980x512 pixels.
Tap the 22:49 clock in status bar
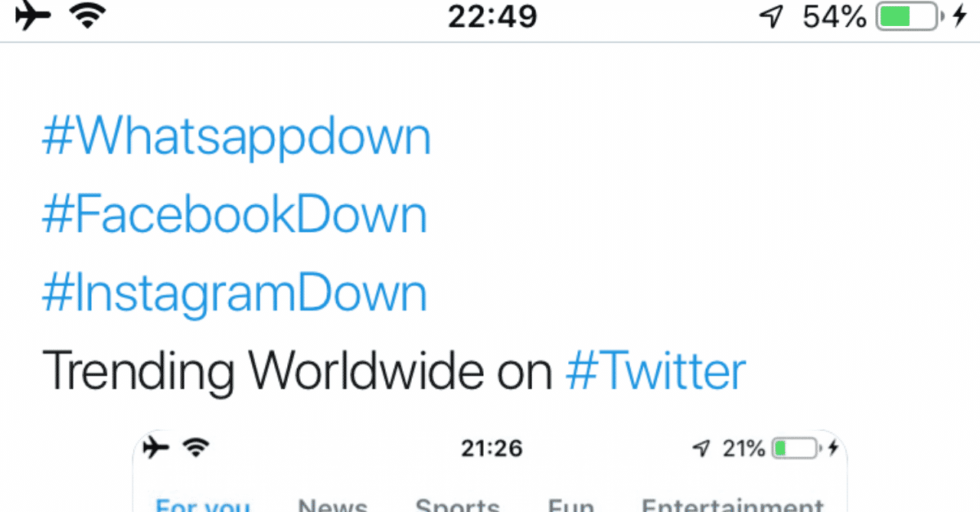point(492,17)
